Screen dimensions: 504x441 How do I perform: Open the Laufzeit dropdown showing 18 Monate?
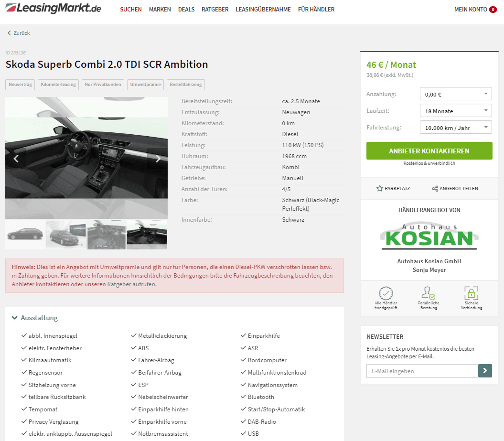456,110
